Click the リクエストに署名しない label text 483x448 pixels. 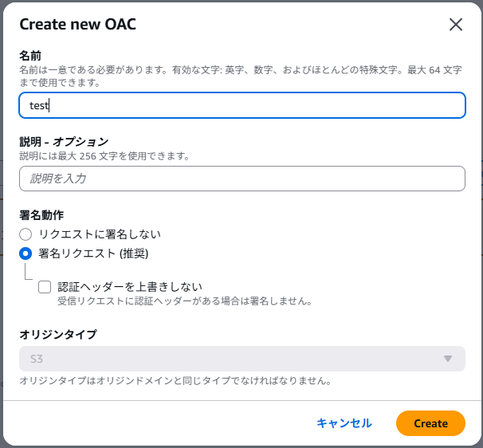click(100, 234)
